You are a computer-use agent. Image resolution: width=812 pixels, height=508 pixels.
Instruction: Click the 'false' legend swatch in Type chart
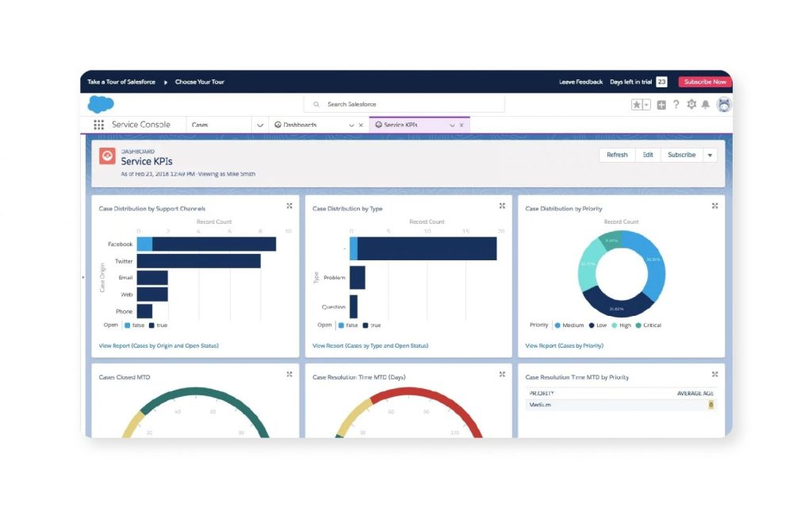341,325
